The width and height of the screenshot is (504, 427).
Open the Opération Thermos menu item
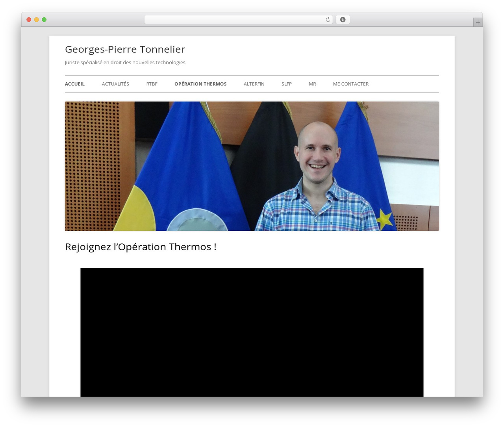[x=200, y=84]
